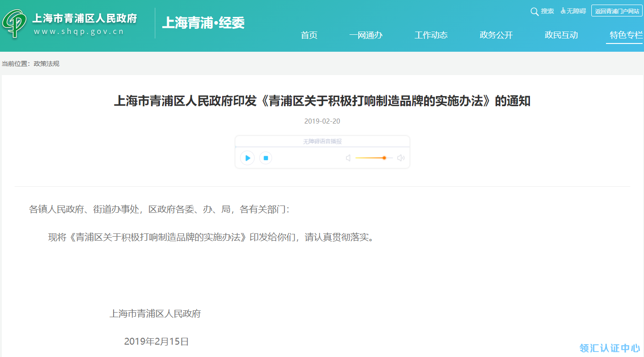
Task: Click the right speaker volume icon
Action: point(401,157)
